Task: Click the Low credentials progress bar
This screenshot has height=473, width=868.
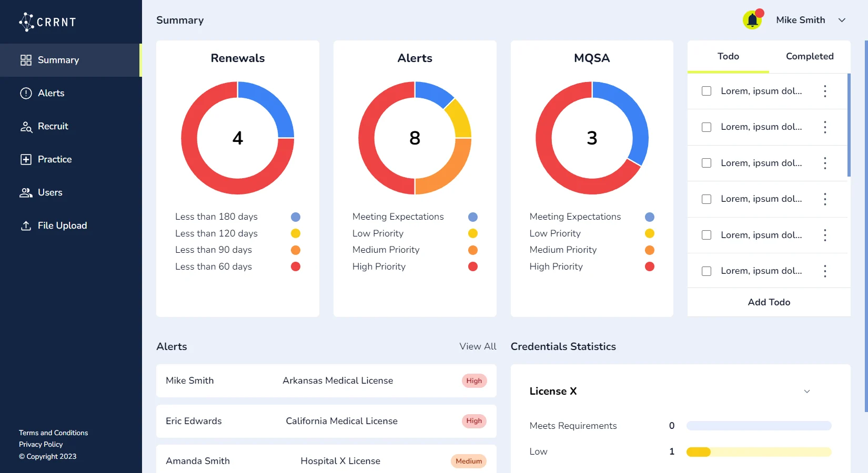Action: click(x=759, y=452)
